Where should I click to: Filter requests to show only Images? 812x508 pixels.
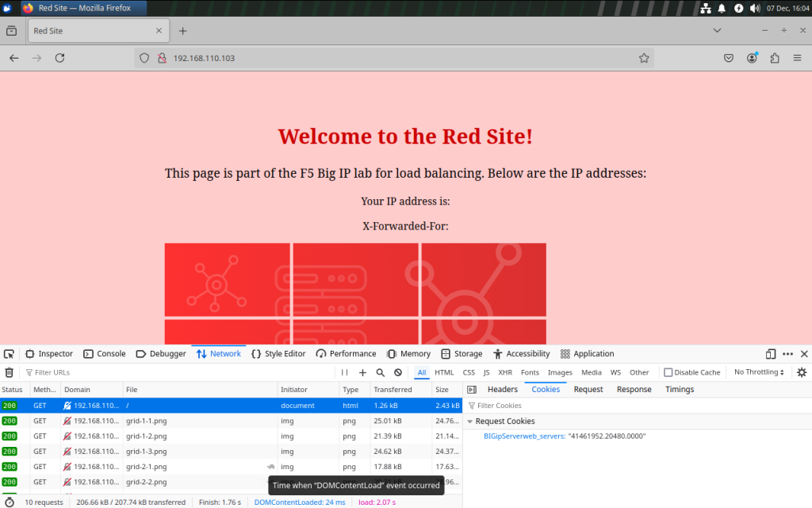tap(559, 371)
